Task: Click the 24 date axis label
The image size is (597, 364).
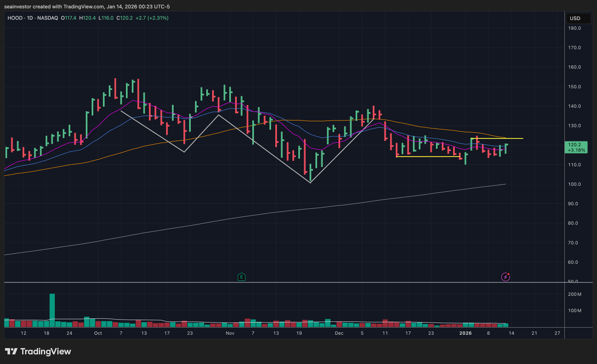Action: 69,333
